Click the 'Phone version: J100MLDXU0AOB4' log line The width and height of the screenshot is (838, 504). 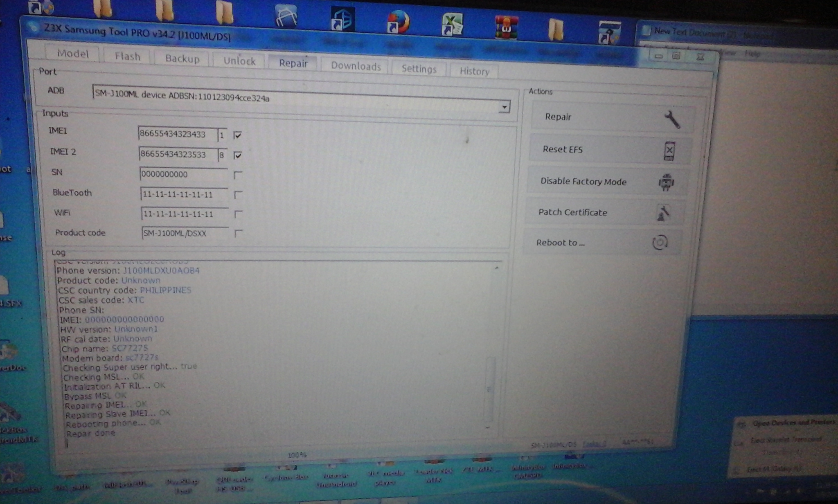tap(128, 271)
